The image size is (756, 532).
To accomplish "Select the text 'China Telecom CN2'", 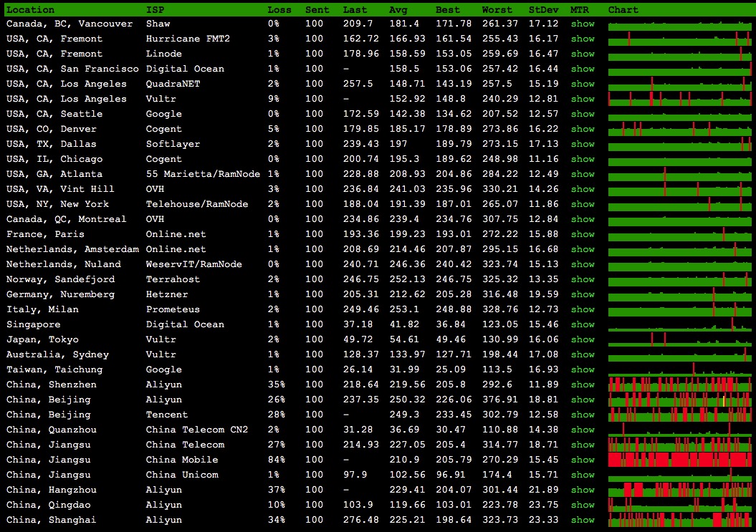I will [197, 430].
